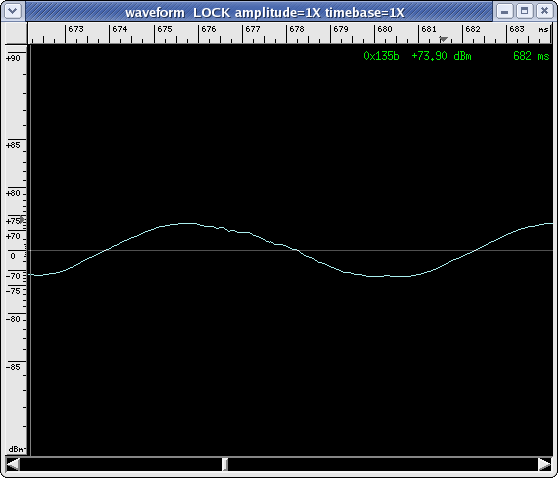Click the waveform window title text
Image resolution: width=558 pixels, height=478 pixels.
[265, 13]
